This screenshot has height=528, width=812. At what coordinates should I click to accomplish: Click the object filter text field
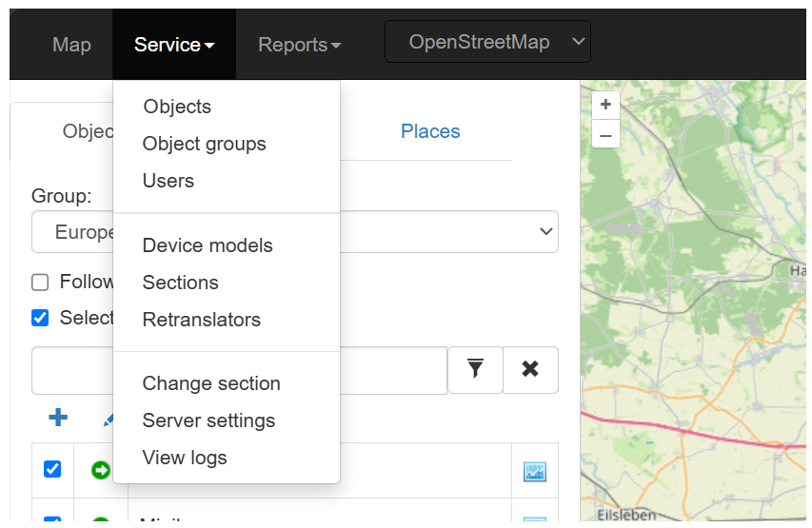pos(239,370)
